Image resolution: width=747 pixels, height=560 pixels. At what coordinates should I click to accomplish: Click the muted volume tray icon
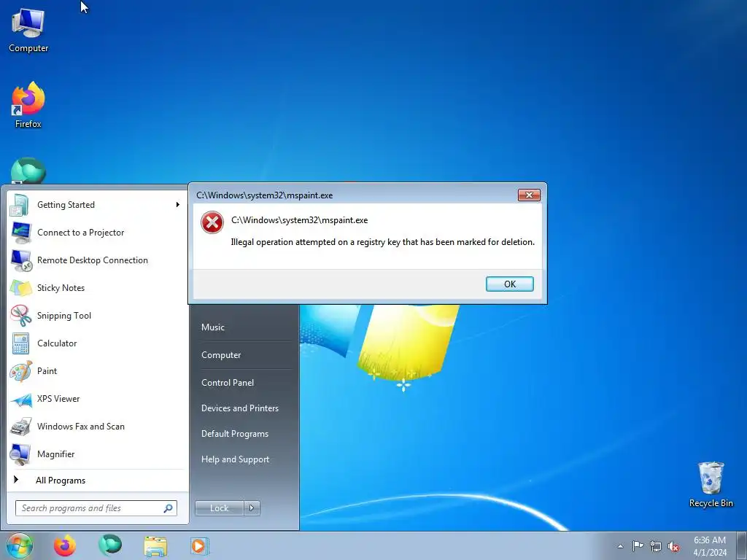[x=673, y=547]
